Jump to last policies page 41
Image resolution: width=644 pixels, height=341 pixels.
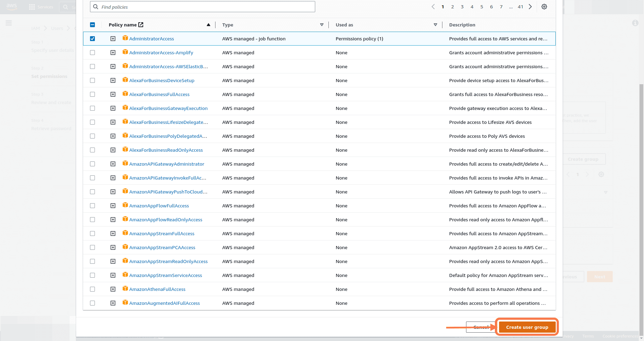[520, 7]
